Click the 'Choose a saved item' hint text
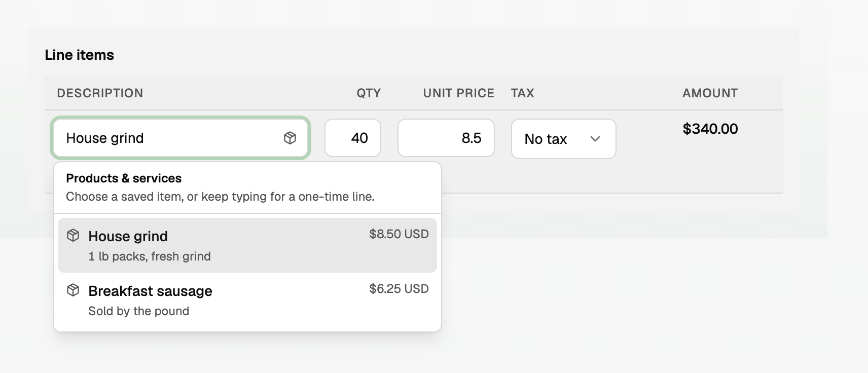 click(x=220, y=197)
